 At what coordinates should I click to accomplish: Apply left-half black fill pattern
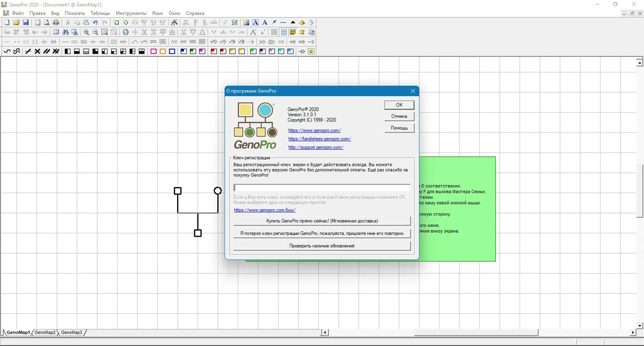click(68, 51)
